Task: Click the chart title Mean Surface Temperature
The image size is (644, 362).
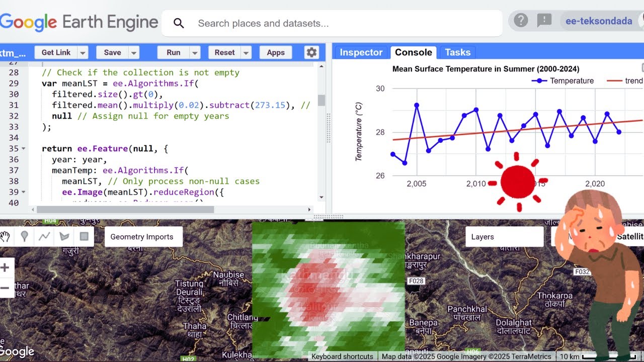Action: tap(486, 69)
